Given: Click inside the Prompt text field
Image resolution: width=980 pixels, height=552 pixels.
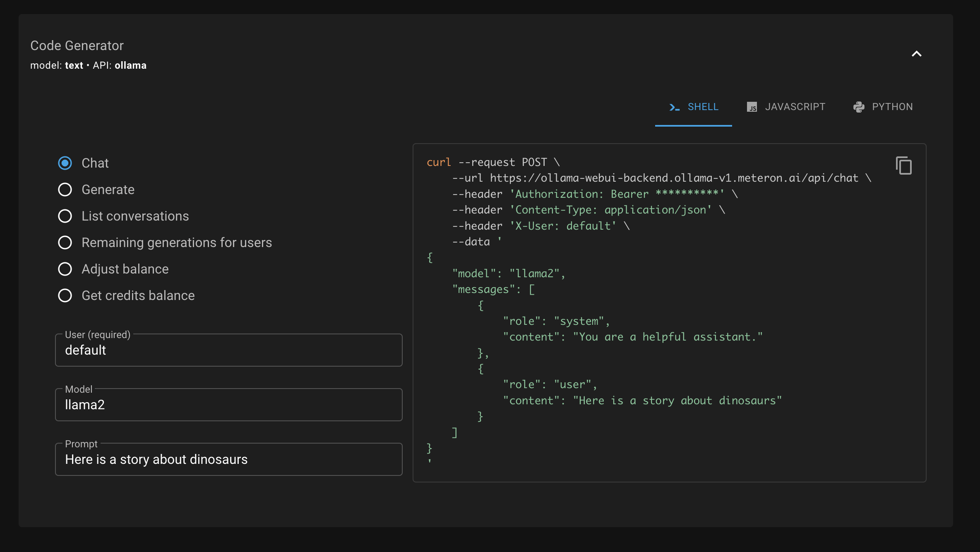Looking at the screenshot, I should coord(228,459).
